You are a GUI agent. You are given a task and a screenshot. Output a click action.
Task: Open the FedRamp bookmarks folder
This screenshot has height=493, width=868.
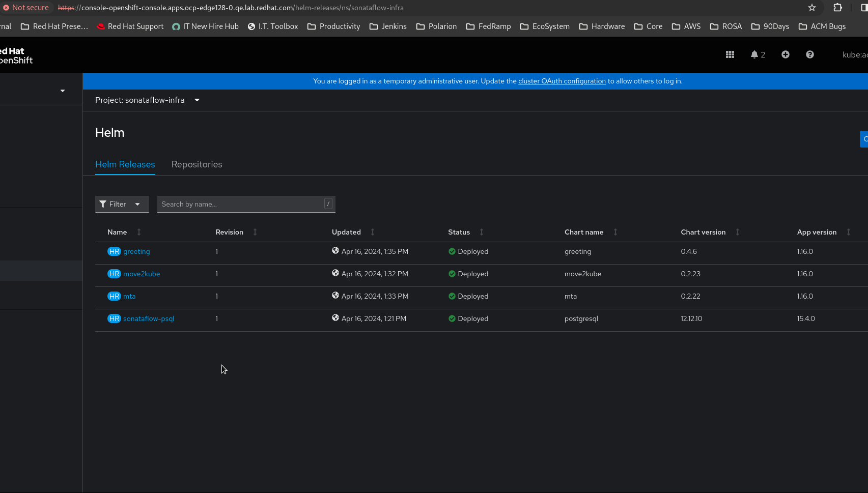click(488, 26)
